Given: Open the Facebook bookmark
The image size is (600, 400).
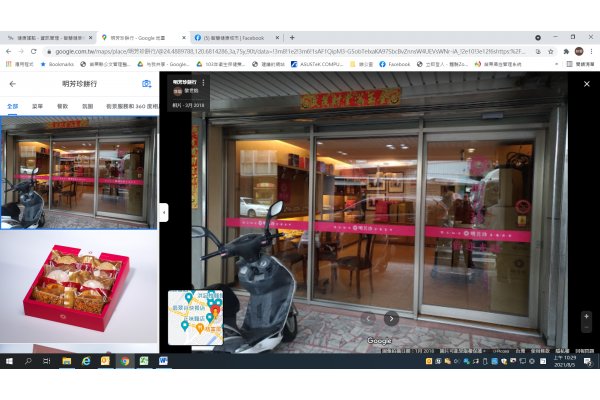Looking at the screenshot, I should tap(395, 64).
